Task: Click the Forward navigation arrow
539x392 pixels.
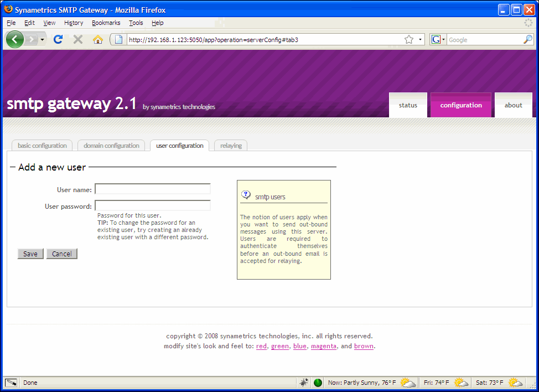Action: [31, 39]
